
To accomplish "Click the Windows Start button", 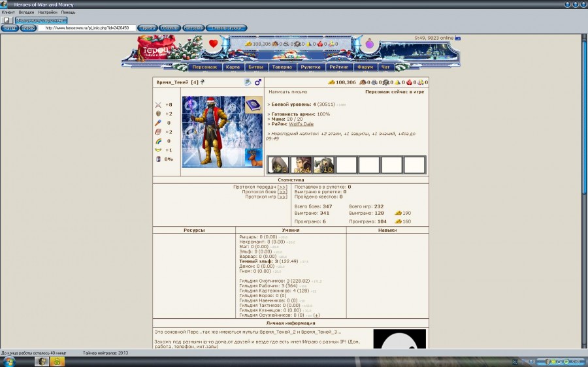I will click(x=8, y=362).
